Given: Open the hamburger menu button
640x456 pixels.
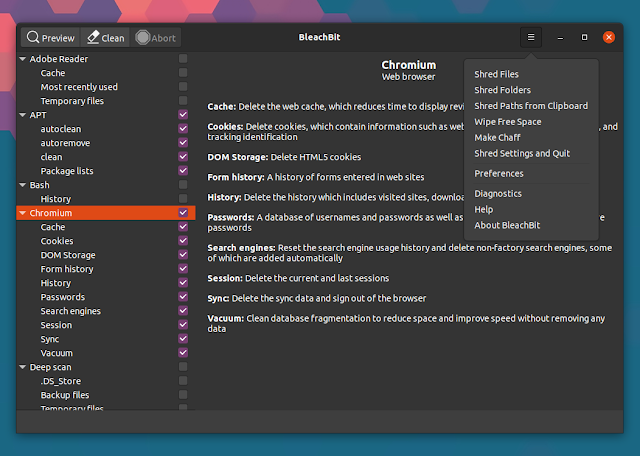Looking at the screenshot, I should [531, 37].
